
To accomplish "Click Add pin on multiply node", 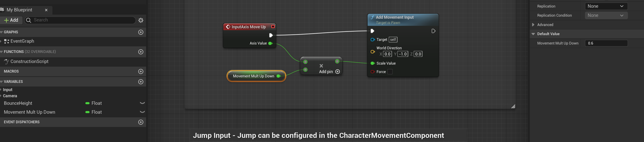I will click(329, 72).
